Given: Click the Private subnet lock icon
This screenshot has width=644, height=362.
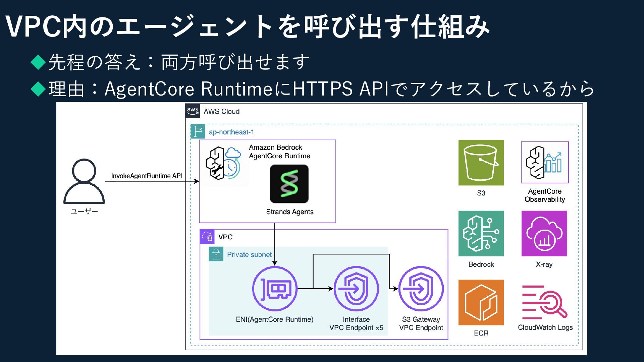Looking at the screenshot, I should pos(216,254).
